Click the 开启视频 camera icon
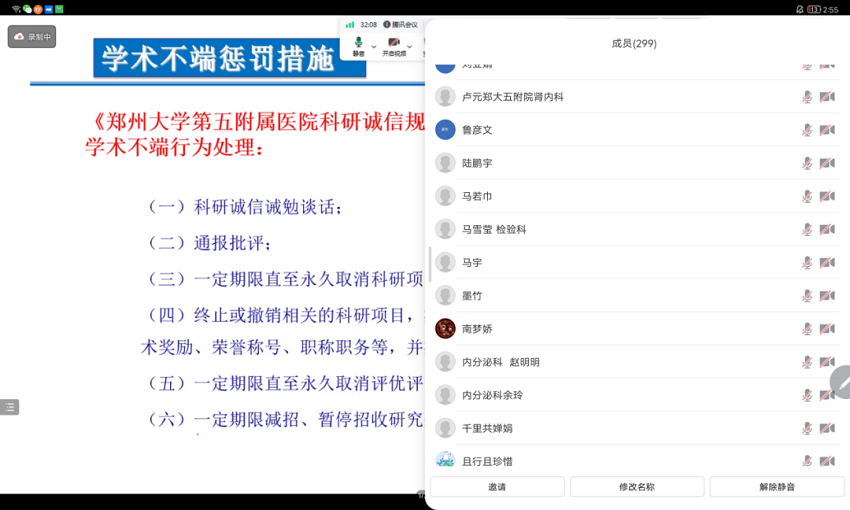 coord(393,43)
